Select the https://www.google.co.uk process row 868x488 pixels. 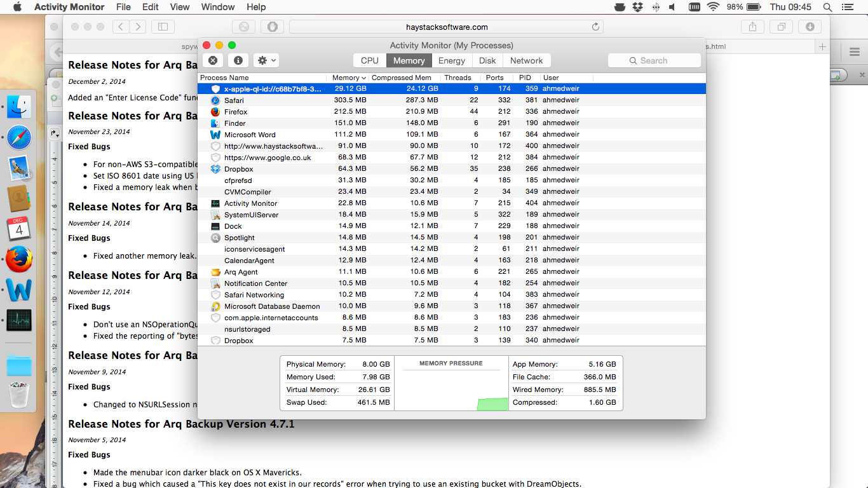click(x=451, y=158)
